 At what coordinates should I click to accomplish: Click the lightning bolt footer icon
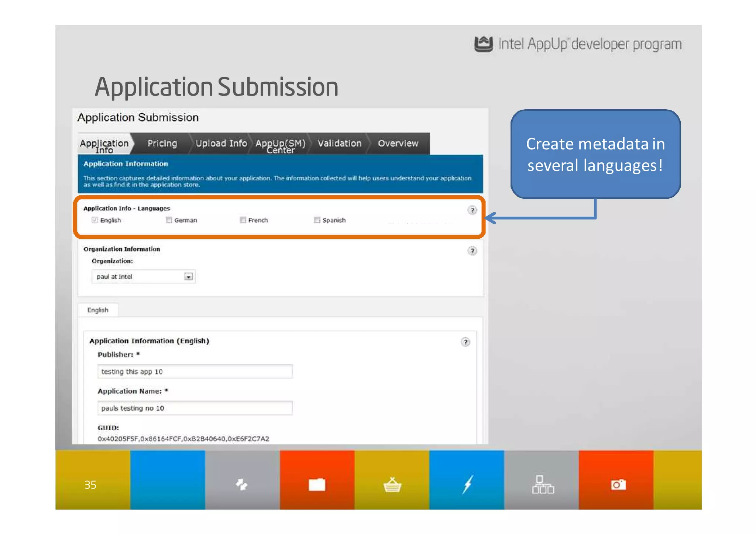point(468,484)
